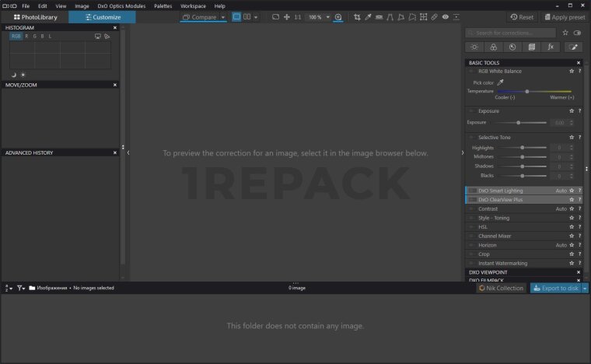Viewport: 591px width, 364px height.
Task: Open the zoom percentage dropdown
Action: [327, 16]
